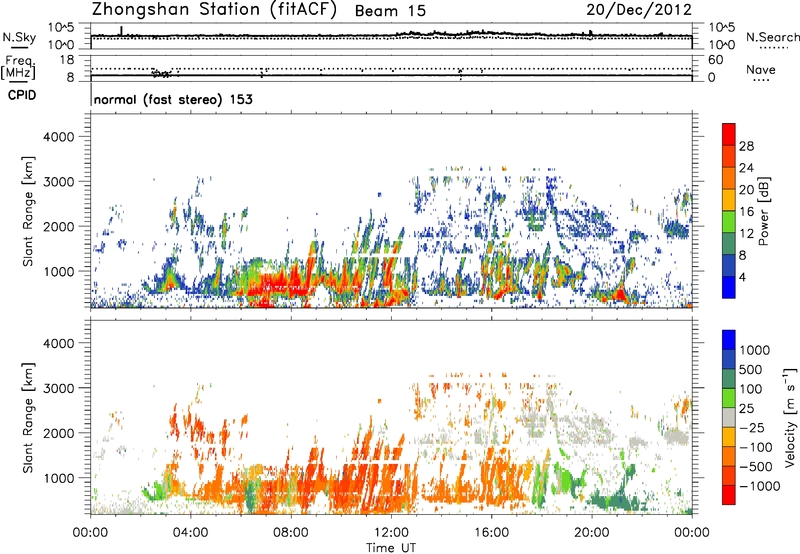Select the 'Freq. [MHz]' axis label
Screen dimensions: 800x554
coord(18,68)
